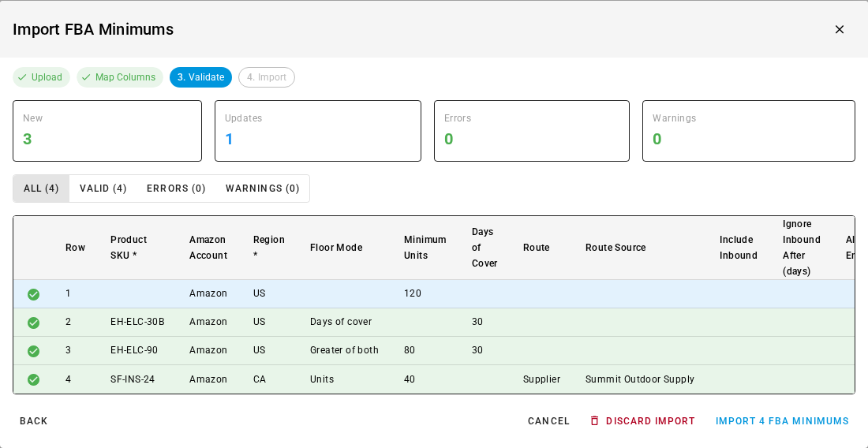Go to the Upload step chip
This screenshot has width=868, height=448.
[42, 77]
